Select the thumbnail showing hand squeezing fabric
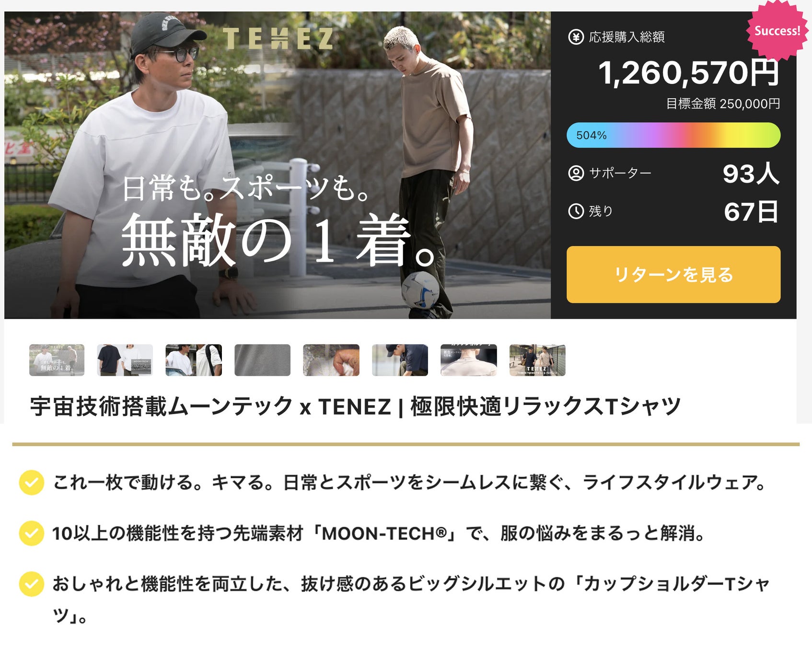 [x=331, y=360]
